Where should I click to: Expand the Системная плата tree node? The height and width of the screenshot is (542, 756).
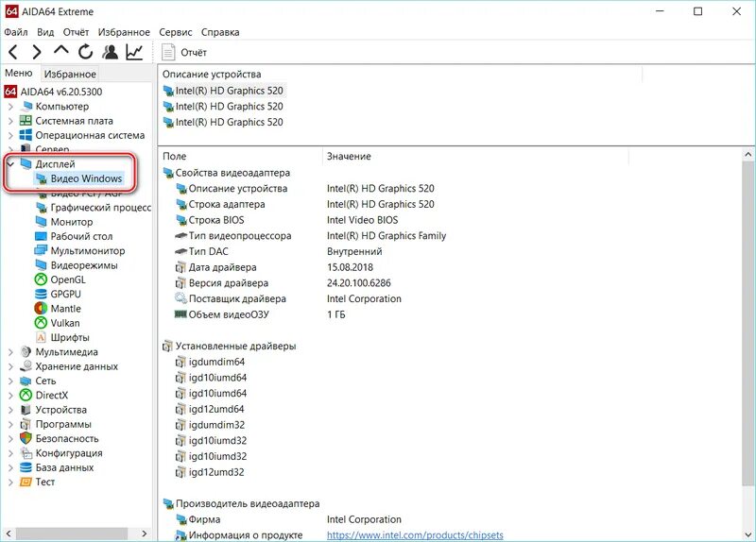pyautogui.click(x=10, y=121)
